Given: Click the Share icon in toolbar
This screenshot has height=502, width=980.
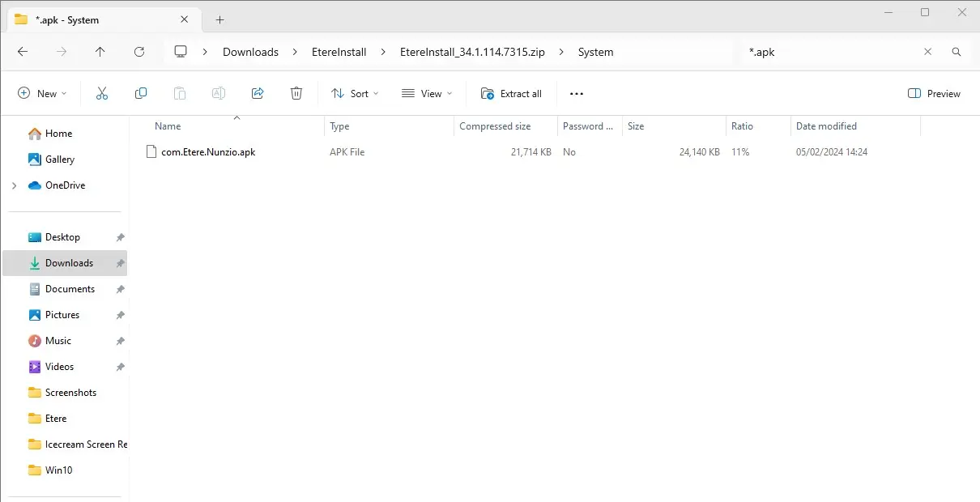Looking at the screenshot, I should pos(258,94).
